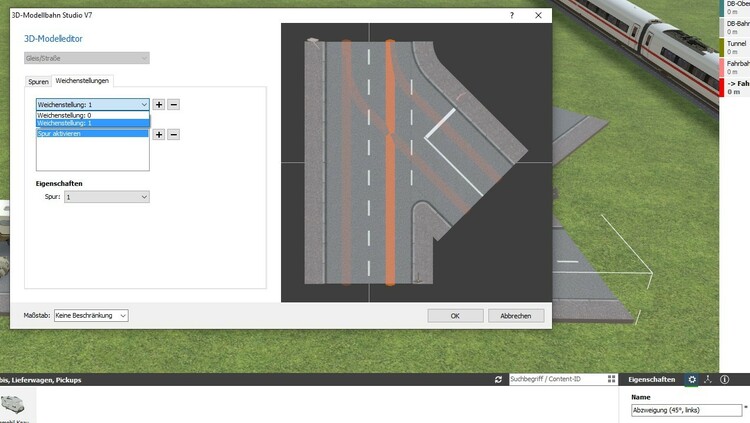Open the info icon in Eigenschaften panel

[x=725, y=379]
